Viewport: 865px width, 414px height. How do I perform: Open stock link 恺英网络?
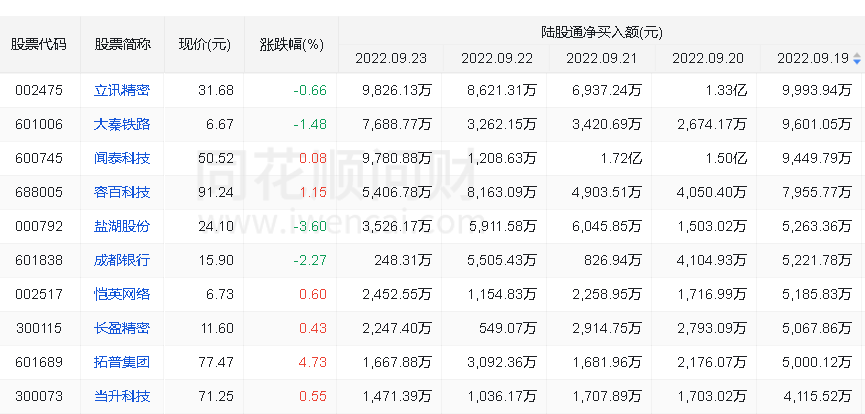point(122,294)
